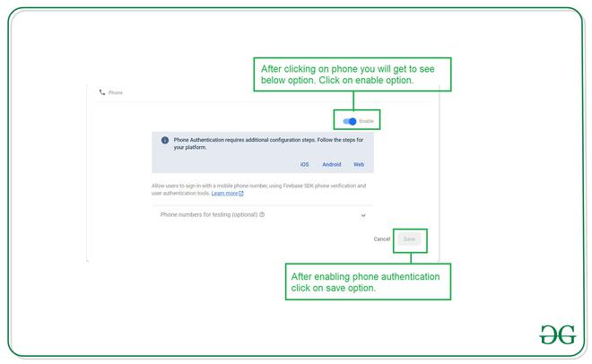Select the Phone provider header label
The width and height of the screenshot is (592, 364).
pyautogui.click(x=116, y=92)
